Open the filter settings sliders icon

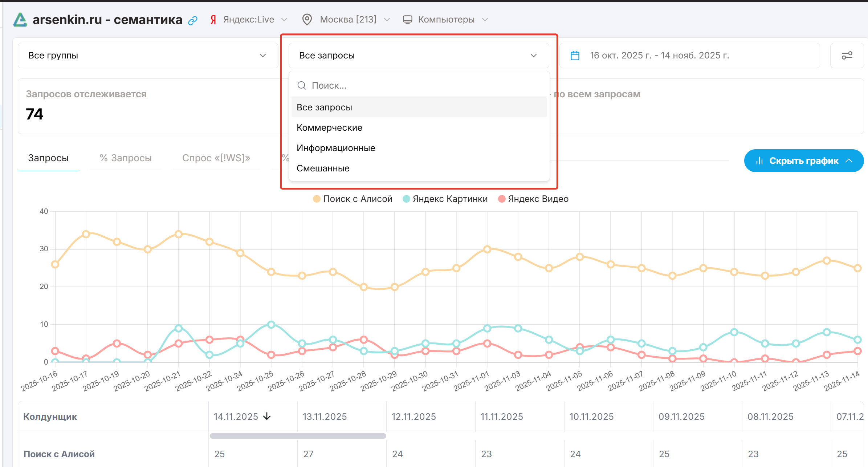[x=847, y=56]
